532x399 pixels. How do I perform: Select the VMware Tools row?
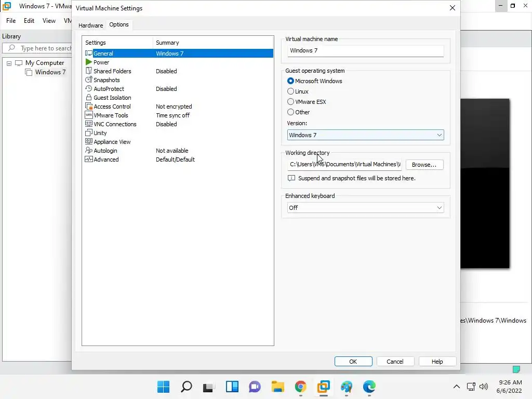(179, 115)
